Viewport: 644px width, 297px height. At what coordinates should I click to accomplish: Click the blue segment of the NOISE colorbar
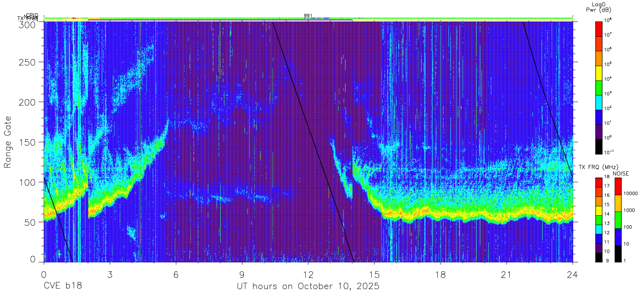point(618,236)
